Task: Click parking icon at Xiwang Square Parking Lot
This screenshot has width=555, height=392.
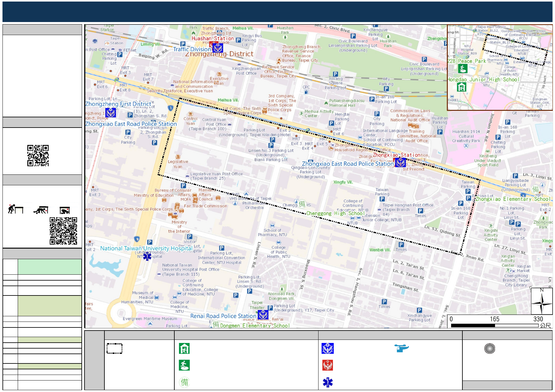Action: (x=335, y=74)
